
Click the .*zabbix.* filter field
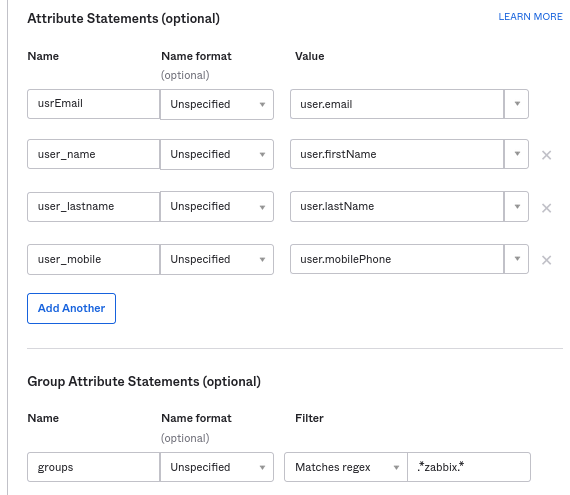click(469, 467)
